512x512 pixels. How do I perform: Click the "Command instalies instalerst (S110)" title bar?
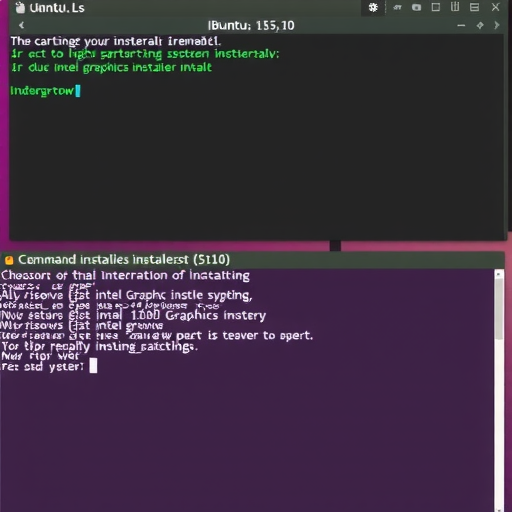point(252,260)
